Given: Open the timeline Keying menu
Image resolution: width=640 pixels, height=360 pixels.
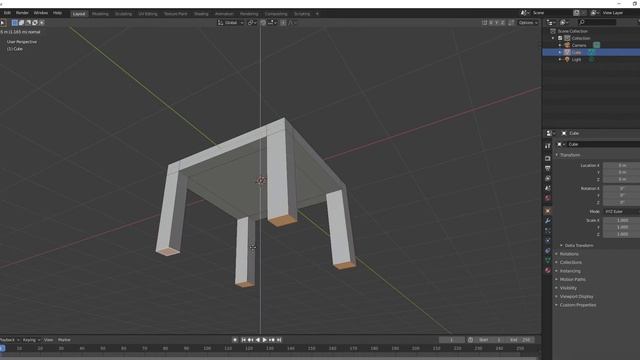Looking at the screenshot, I should coord(31,340).
